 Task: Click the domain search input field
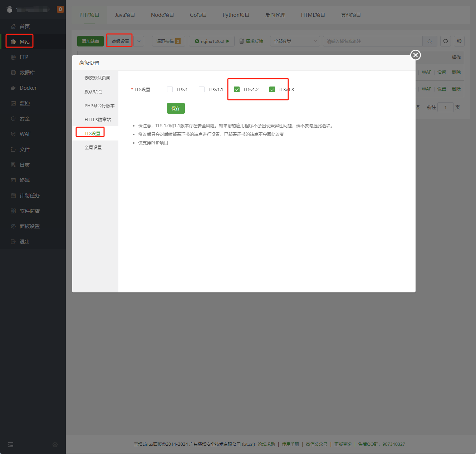pyautogui.click(x=373, y=41)
